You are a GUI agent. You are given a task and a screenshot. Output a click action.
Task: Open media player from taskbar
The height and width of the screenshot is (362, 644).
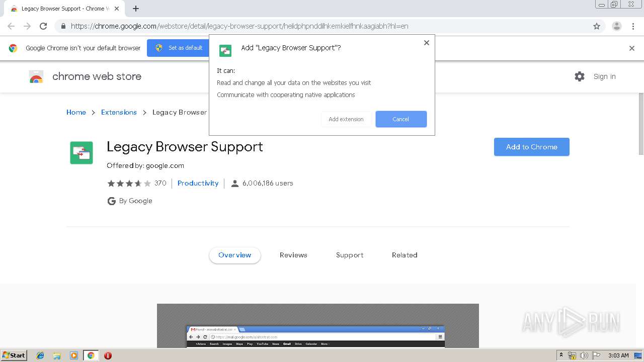point(73,355)
